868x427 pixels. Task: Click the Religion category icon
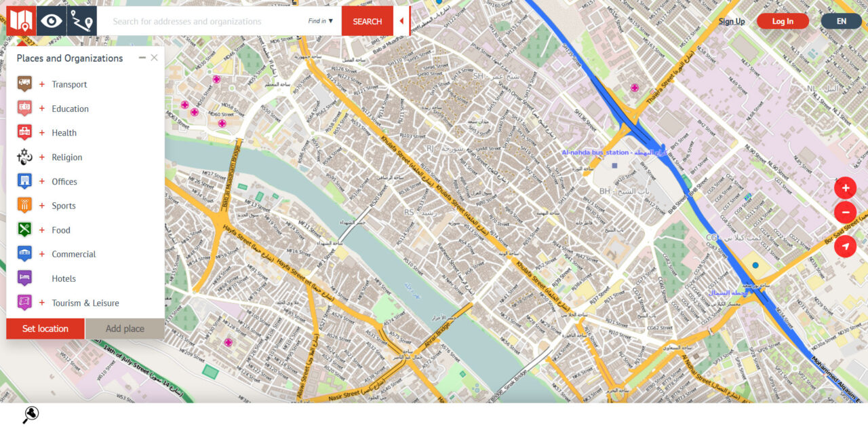click(x=24, y=157)
